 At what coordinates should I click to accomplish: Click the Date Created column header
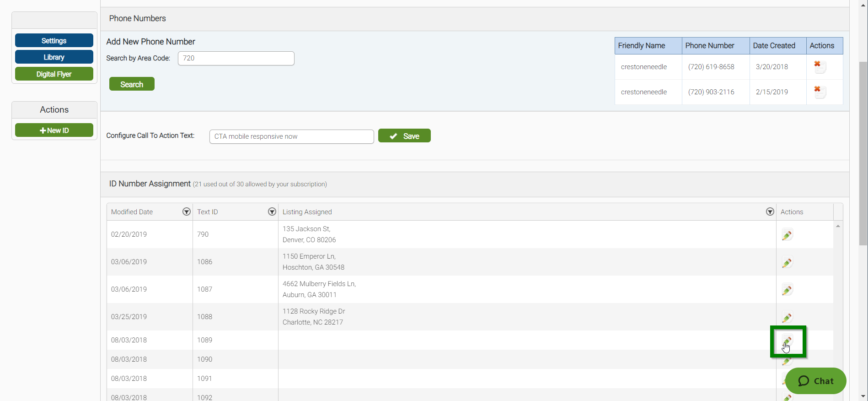(778, 46)
